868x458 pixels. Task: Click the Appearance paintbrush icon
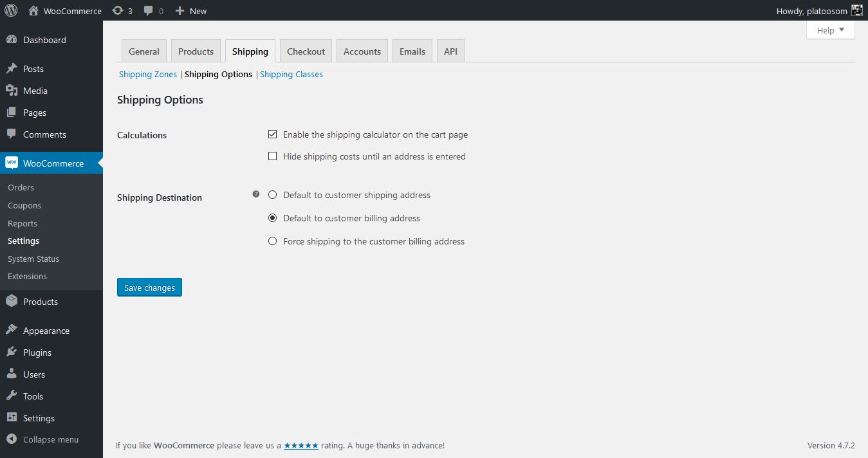tap(12, 331)
